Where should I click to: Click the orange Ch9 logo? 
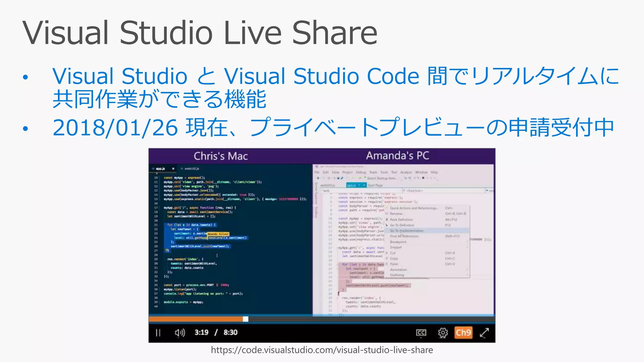(464, 332)
